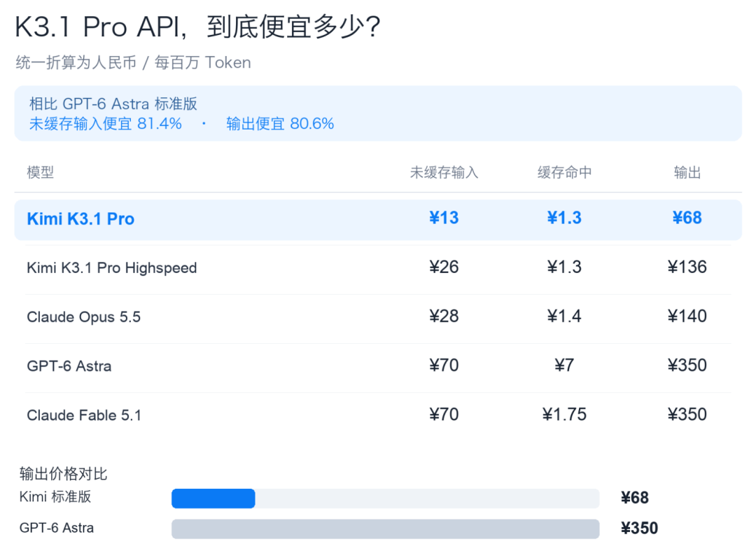756x551 pixels.
Task: Select ¥68 output price in the table row
Action: coord(687,218)
